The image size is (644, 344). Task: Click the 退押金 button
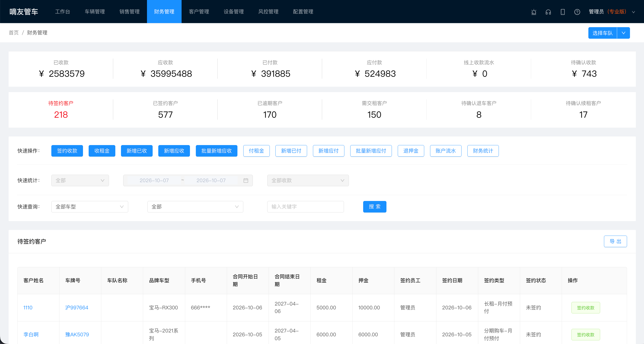pyautogui.click(x=411, y=151)
